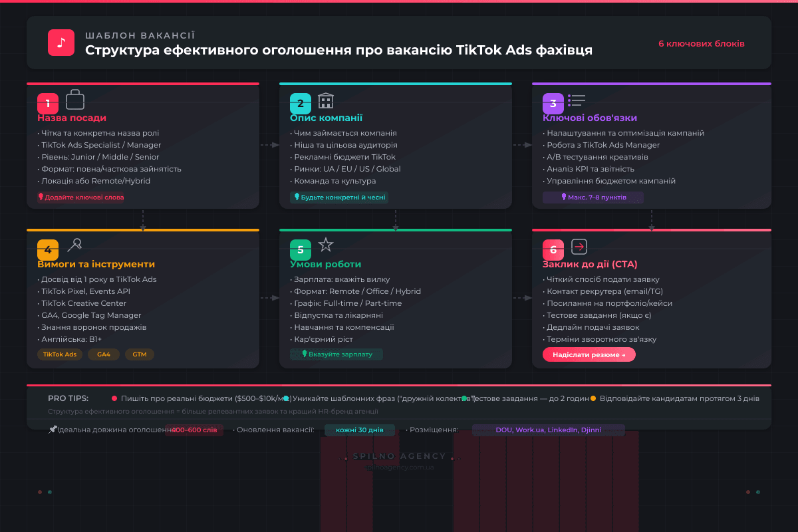
Task: Select the 'GTM' tag
Action: pos(140,354)
